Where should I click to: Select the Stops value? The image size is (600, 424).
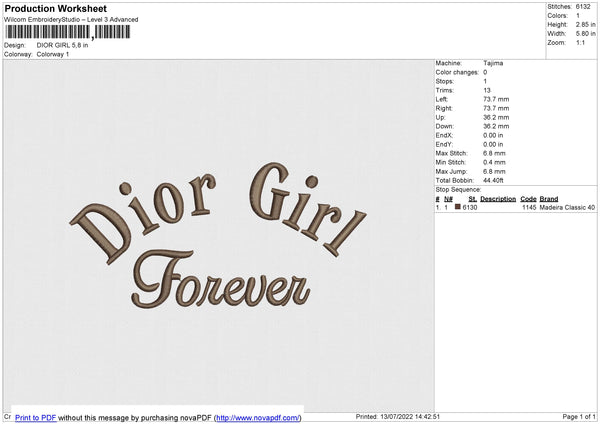tap(485, 82)
